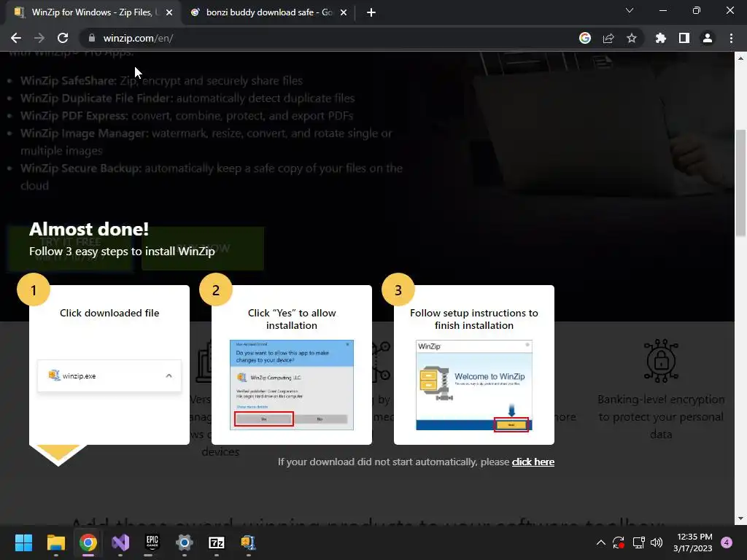Open network settings tray icon
Screen dimensions: 747x560
638,542
